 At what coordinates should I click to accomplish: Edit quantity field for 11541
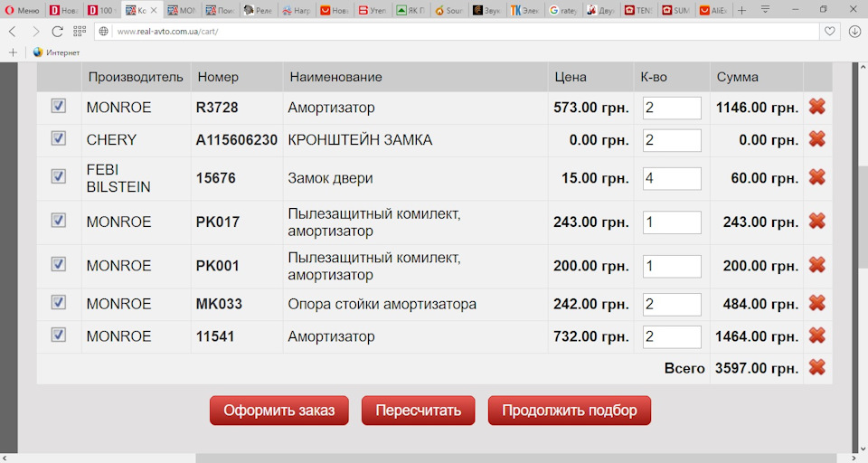click(672, 336)
